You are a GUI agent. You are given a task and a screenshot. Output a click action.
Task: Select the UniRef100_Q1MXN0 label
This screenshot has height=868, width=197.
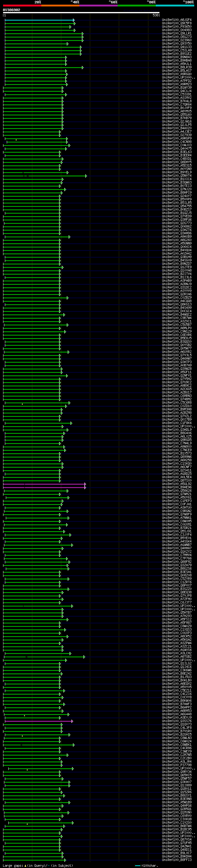click(x=177, y=812)
